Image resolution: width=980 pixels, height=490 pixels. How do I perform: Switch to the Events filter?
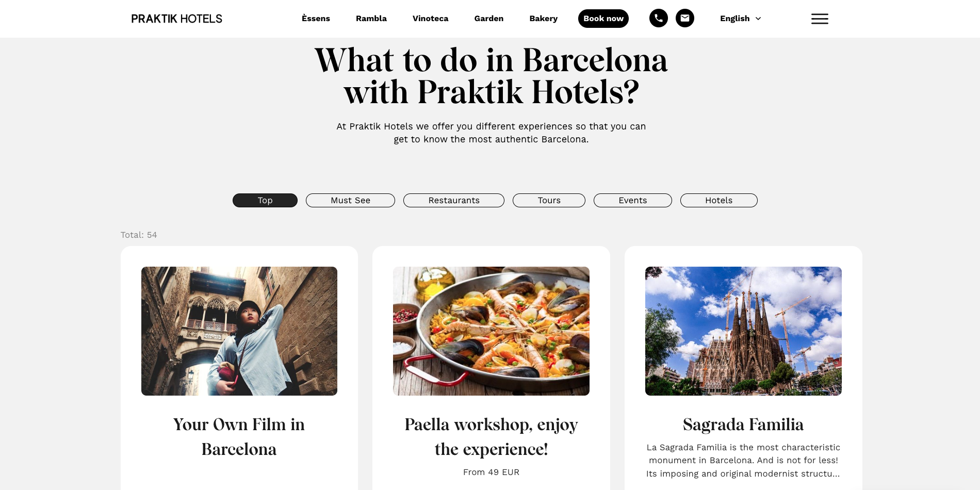click(632, 200)
